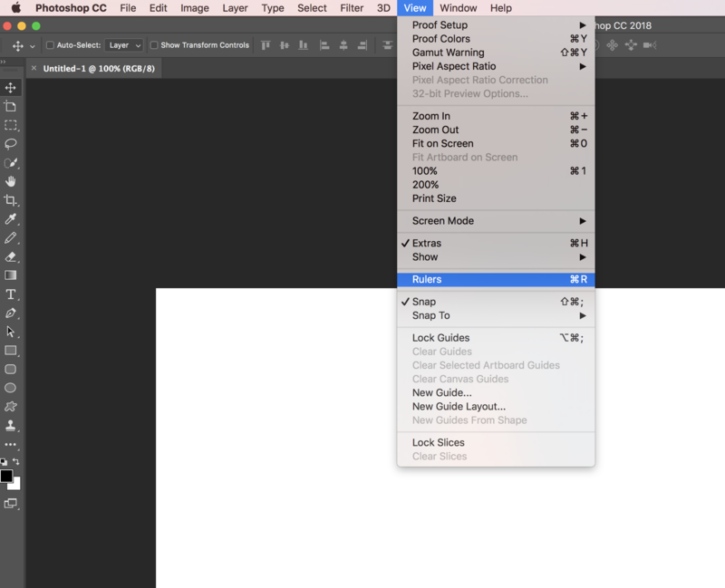
Task: Select the Horizontal Type tool
Action: (10, 294)
